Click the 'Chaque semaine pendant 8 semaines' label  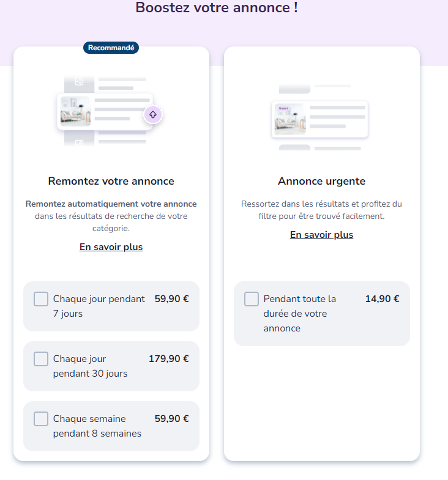click(97, 426)
